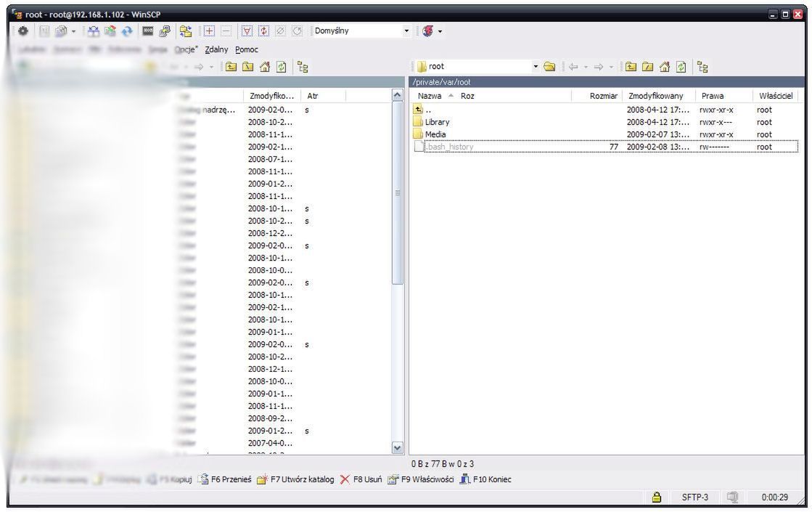Image resolution: width=812 pixels, height=512 pixels.
Task: Sort remote files by Właściciel column
Action: pyautogui.click(x=775, y=96)
